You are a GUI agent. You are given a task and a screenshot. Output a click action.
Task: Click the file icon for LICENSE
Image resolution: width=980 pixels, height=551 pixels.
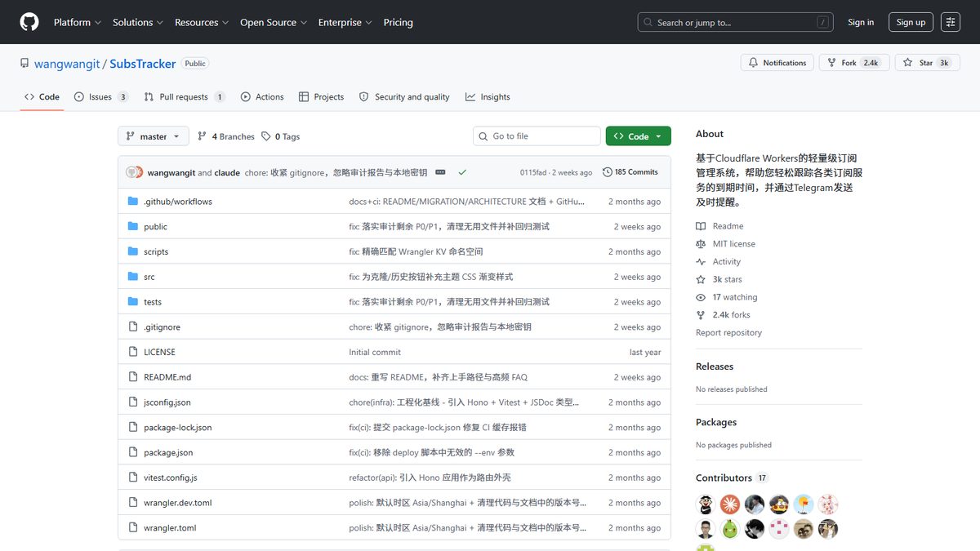(x=133, y=352)
